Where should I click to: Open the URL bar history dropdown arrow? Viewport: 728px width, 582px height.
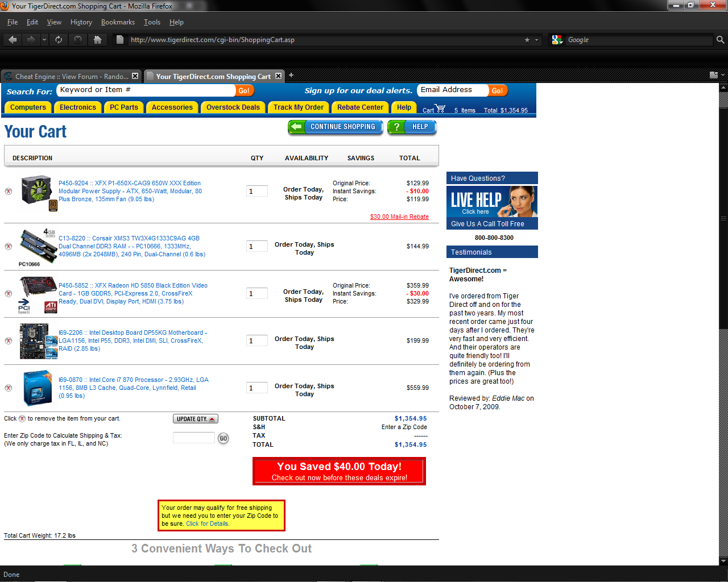tap(536, 40)
